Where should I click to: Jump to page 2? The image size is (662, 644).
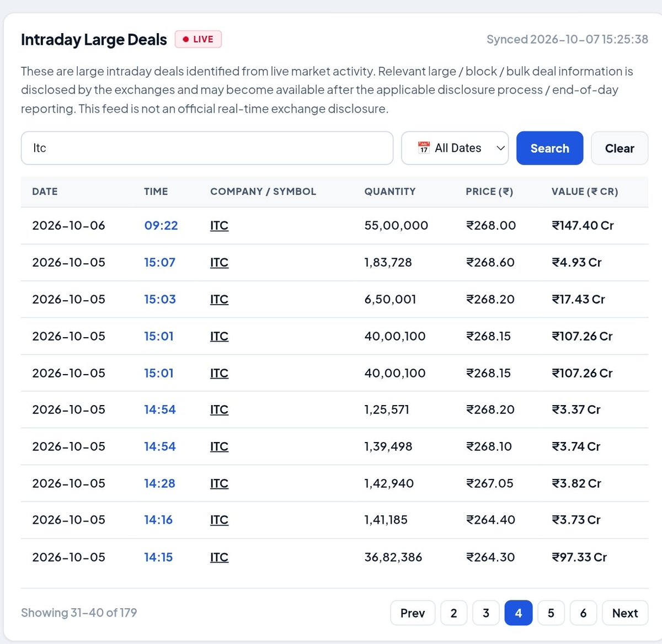click(453, 613)
